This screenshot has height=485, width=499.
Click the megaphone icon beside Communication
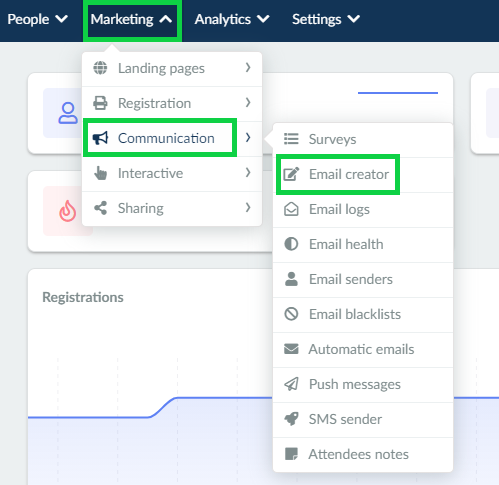point(100,138)
